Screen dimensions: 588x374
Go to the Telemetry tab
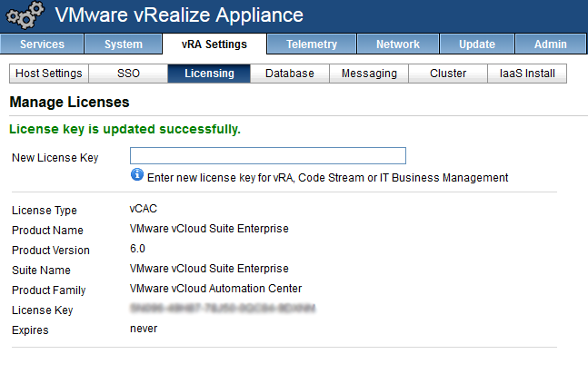coord(312,44)
